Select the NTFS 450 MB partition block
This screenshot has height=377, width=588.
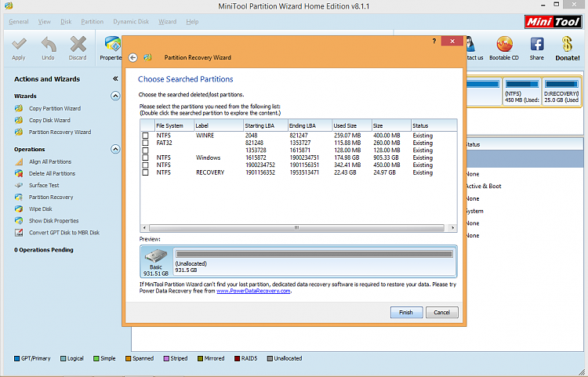tap(521, 92)
